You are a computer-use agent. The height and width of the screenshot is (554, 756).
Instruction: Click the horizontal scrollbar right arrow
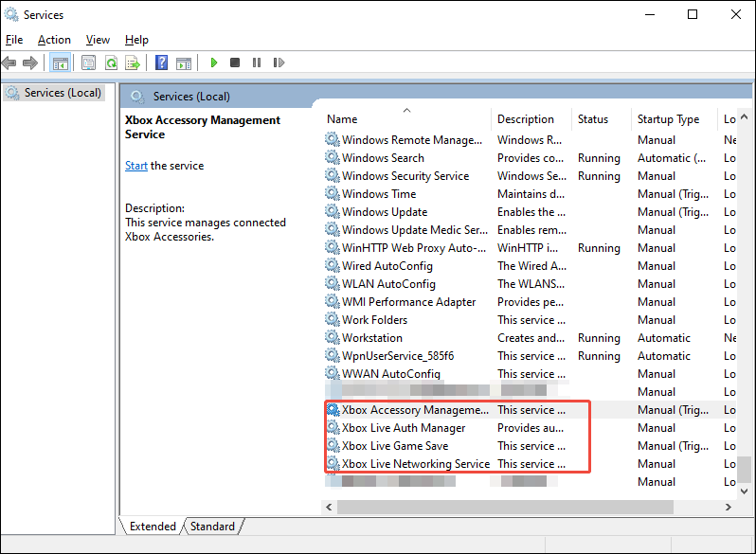coord(728,507)
